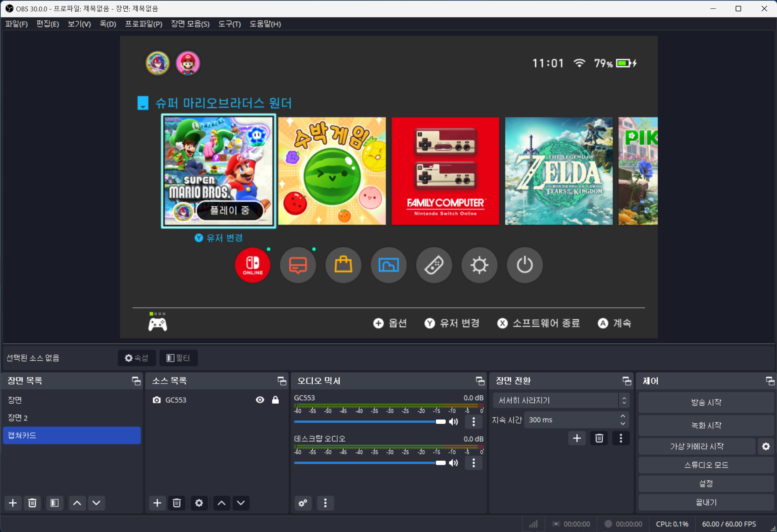Mute the GC553 audio channel

(454, 422)
